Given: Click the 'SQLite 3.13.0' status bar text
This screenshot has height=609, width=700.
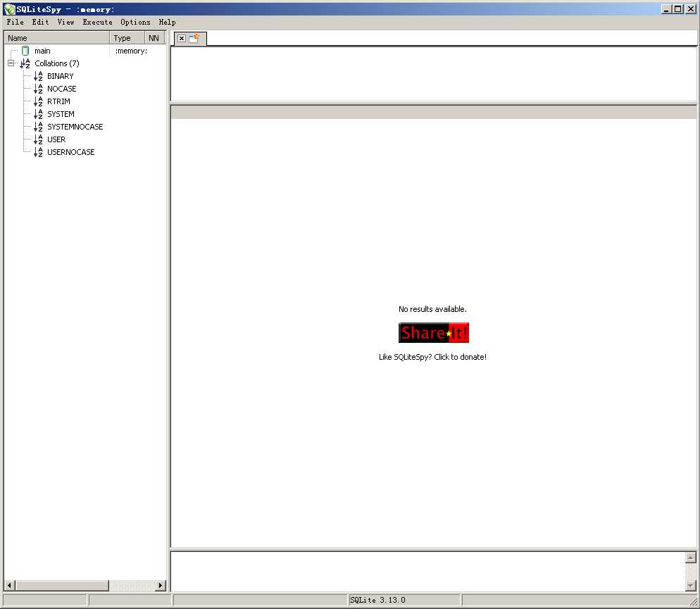Looking at the screenshot, I should (377, 600).
